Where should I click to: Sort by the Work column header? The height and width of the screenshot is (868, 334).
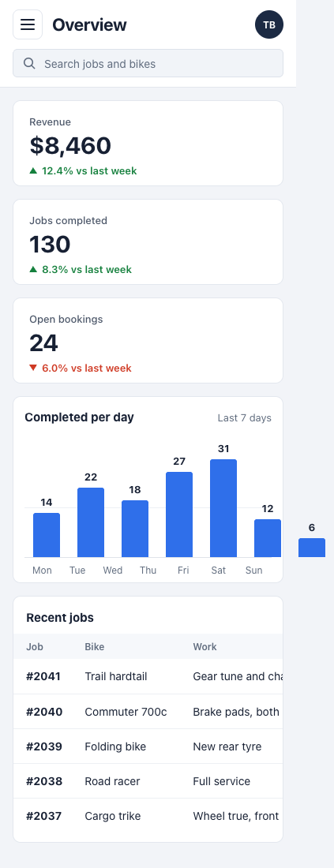[205, 646]
